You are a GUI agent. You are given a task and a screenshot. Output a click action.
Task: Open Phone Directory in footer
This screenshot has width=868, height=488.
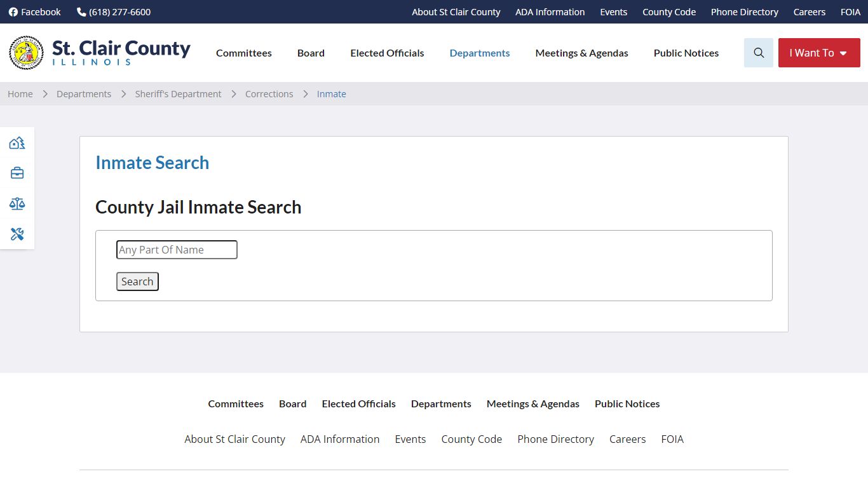coord(556,439)
